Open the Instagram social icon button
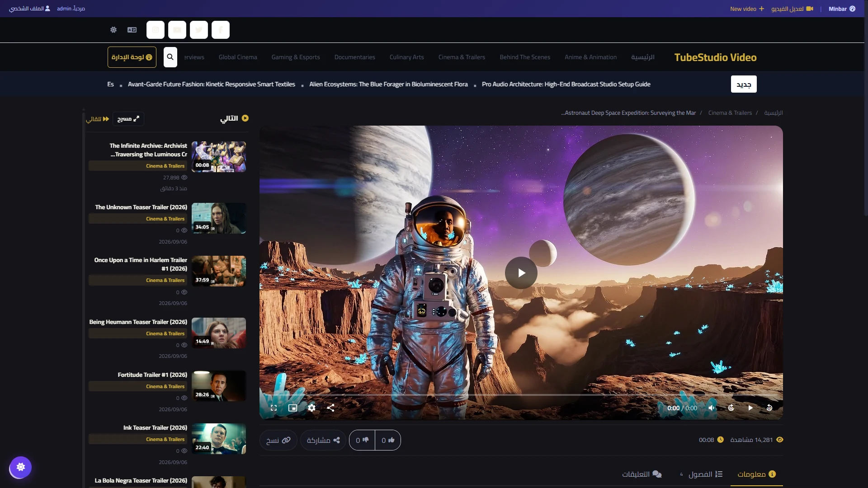This screenshot has width=868, height=488. tap(156, 30)
